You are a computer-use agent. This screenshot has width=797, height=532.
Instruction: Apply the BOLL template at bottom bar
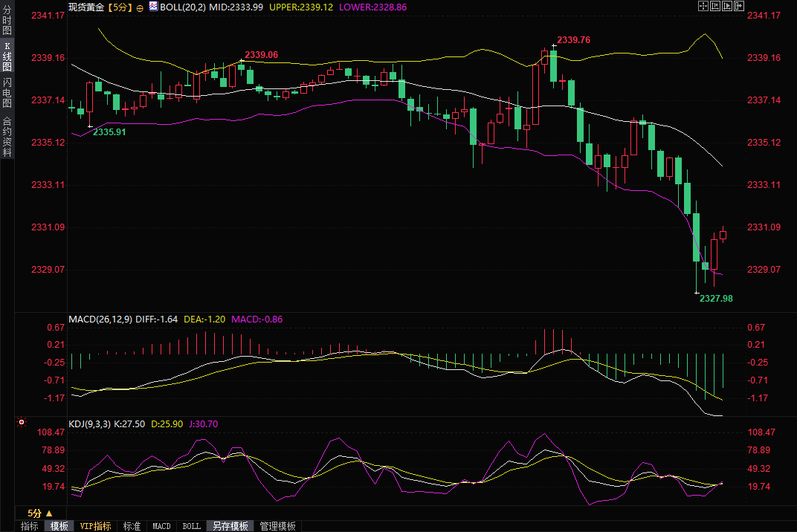point(191,526)
